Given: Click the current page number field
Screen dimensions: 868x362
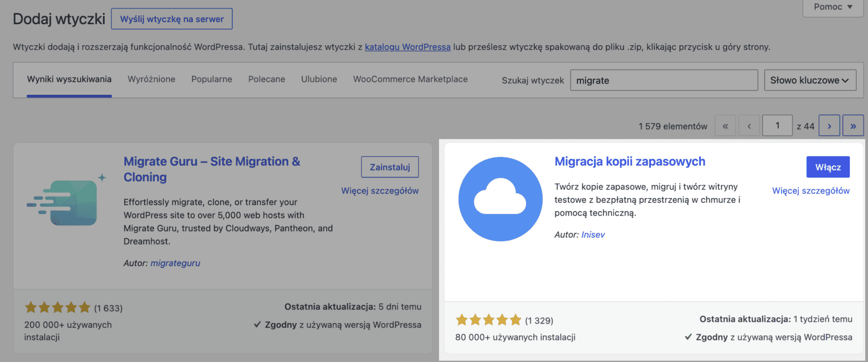Looking at the screenshot, I should [x=777, y=126].
